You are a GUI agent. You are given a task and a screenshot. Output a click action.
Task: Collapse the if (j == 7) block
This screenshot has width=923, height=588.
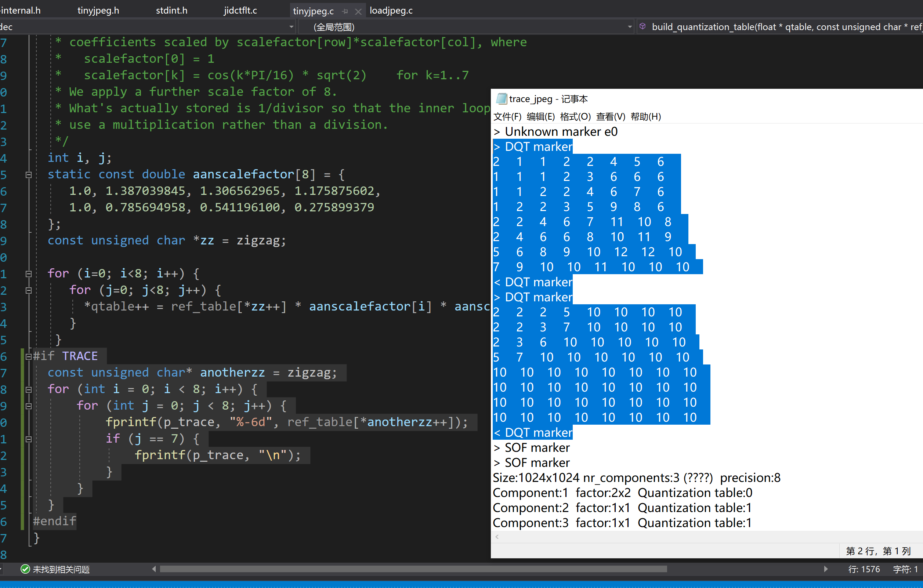(28, 439)
